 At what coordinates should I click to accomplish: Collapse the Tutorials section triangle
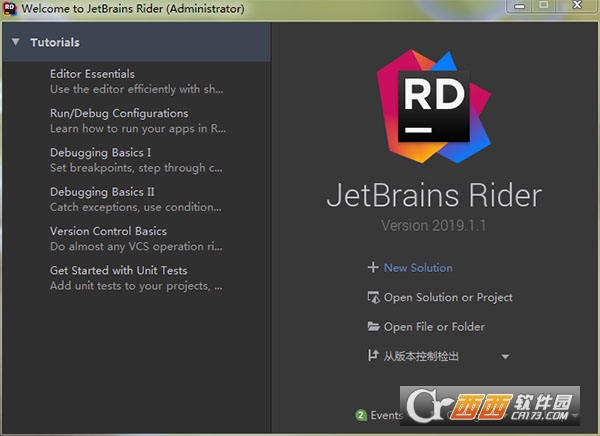tap(16, 42)
